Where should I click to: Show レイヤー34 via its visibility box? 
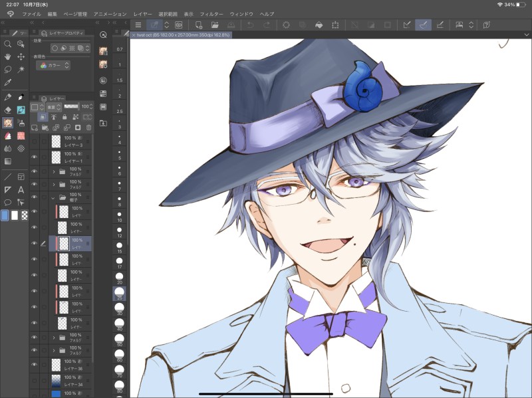pos(35,380)
